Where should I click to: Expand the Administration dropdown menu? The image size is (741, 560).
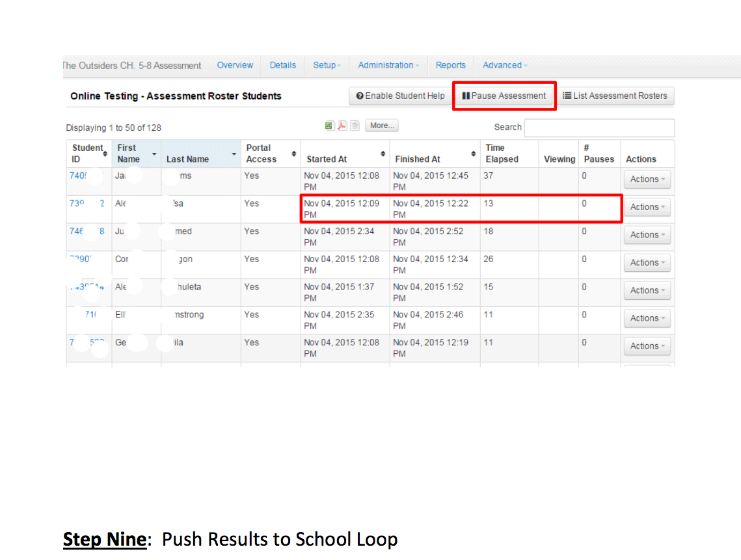tap(388, 66)
